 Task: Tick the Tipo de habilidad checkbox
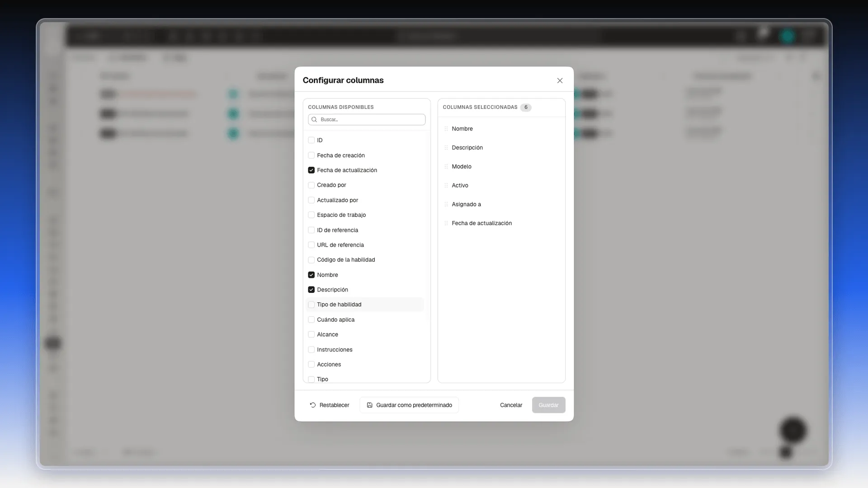point(311,305)
